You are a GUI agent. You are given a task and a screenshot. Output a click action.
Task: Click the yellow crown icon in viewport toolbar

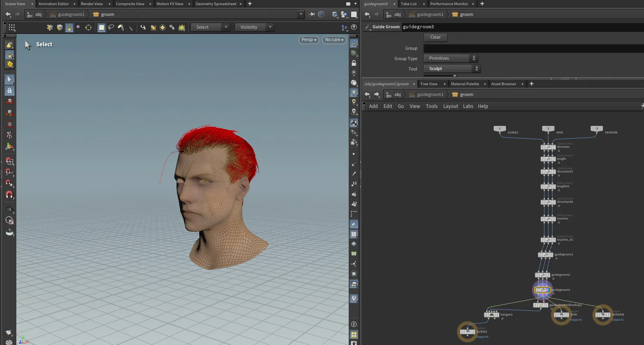(x=182, y=27)
